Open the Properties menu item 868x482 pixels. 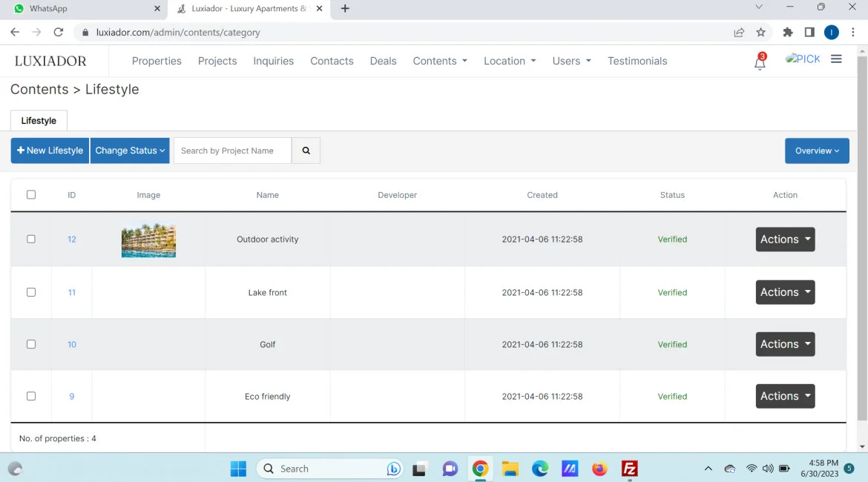click(157, 61)
